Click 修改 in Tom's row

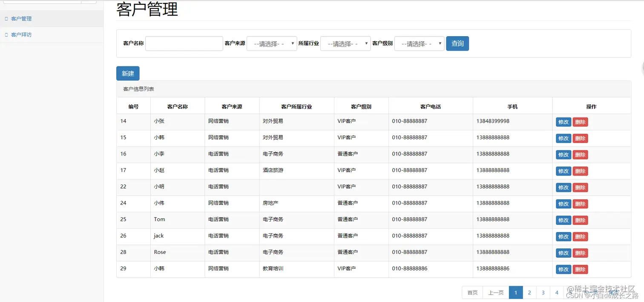(x=563, y=220)
